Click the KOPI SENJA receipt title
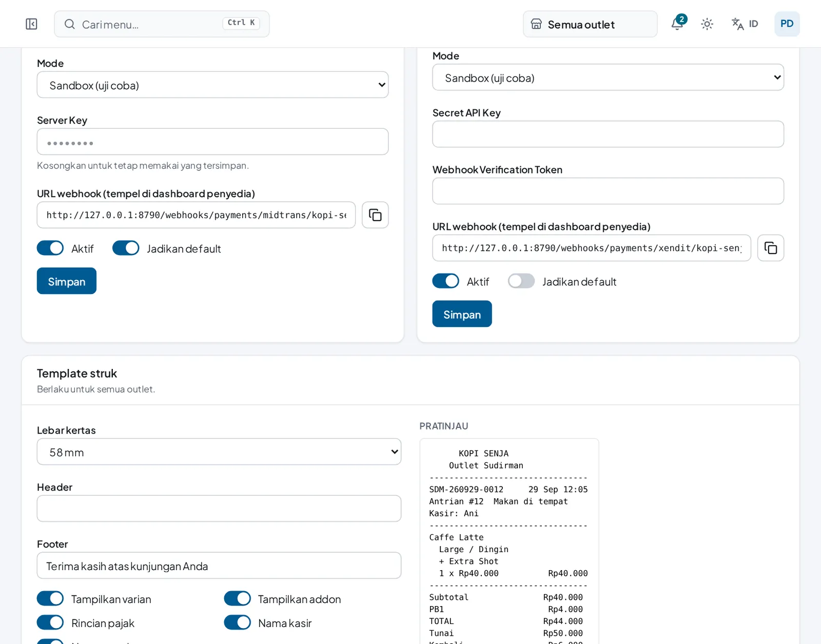This screenshot has height=644, width=821. [x=483, y=454]
